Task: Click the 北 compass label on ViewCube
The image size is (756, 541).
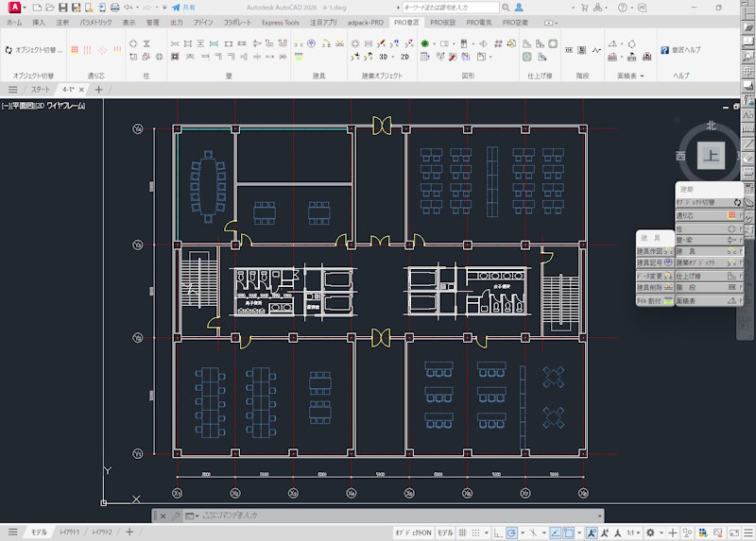Action: pos(712,126)
